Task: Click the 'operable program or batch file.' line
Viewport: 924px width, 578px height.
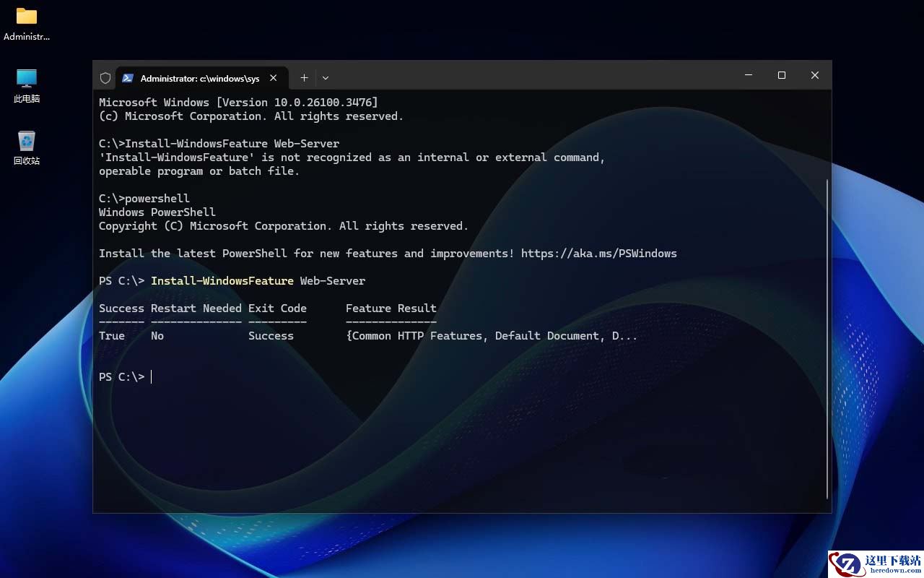Action: (x=199, y=171)
